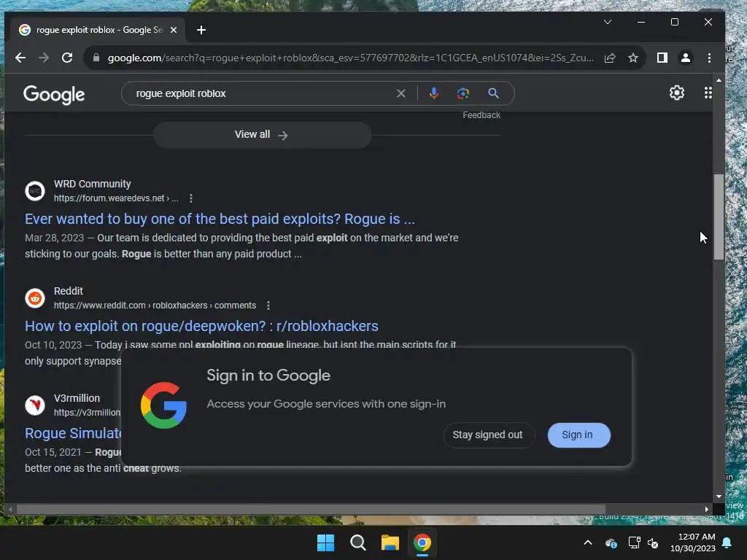Click the vertical scrollbar thumb
The height and width of the screenshot is (560, 747).
(719, 217)
